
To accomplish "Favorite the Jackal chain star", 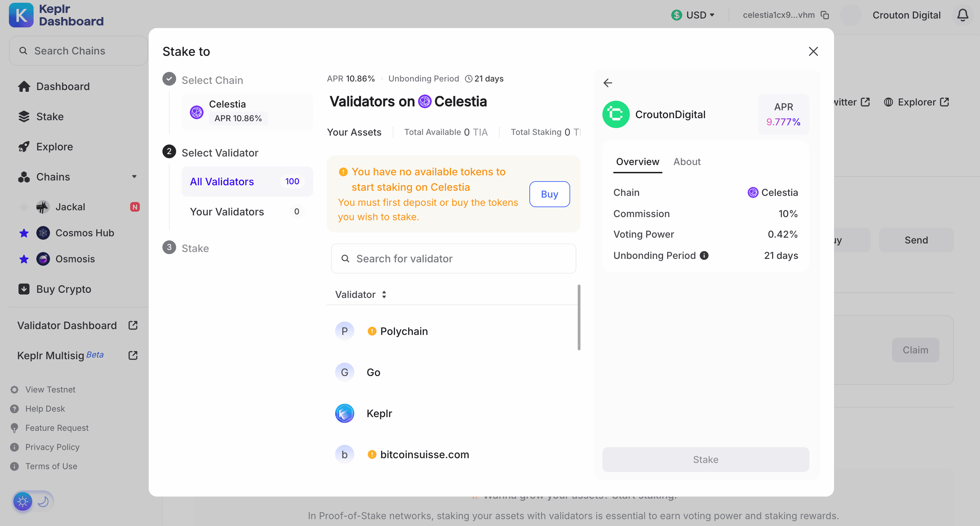I will 24,207.
